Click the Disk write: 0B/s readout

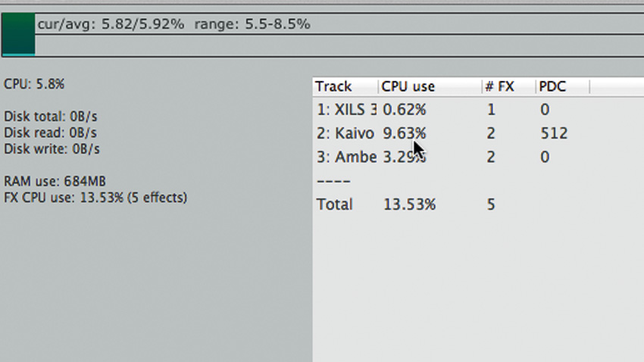pyautogui.click(x=52, y=149)
